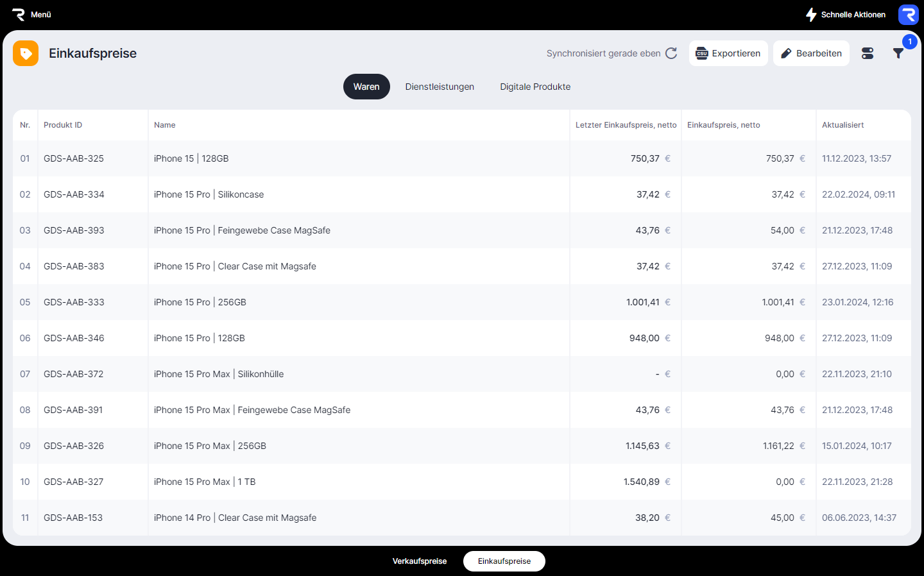Open the Menü logo icon
This screenshot has height=576, width=924.
[18, 14]
